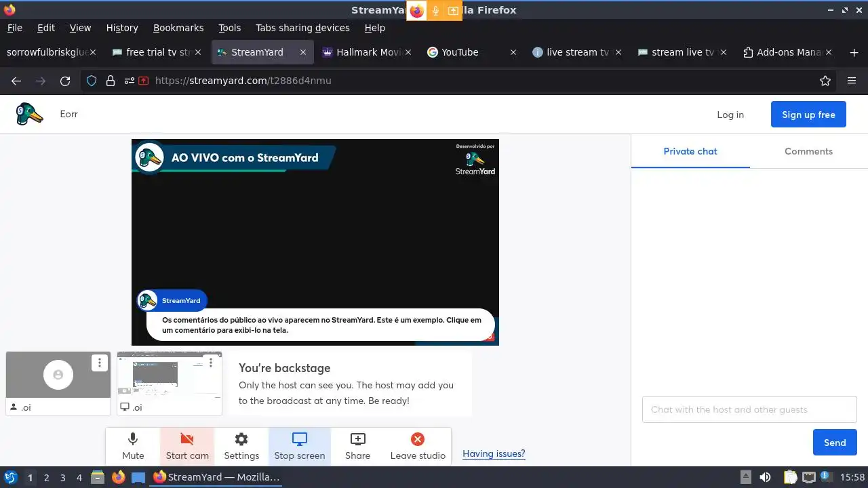Open options menu on camera thumbnail

point(100,363)
